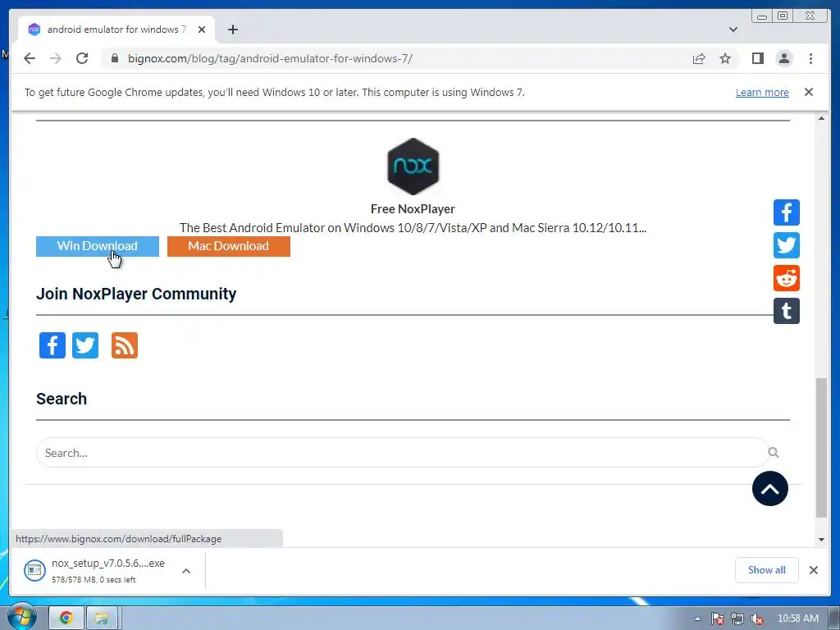Share via floating Reddit icon
840x630 pixels.
coord(787,278)
